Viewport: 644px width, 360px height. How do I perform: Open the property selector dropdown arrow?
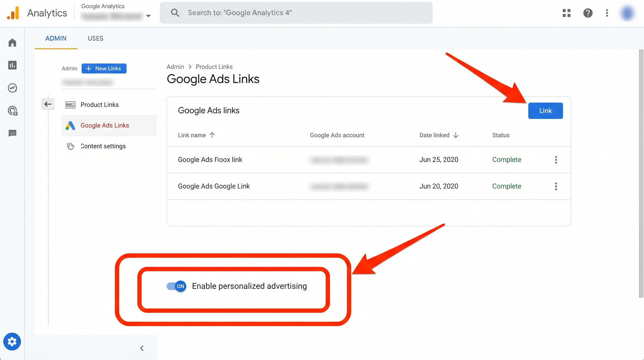tap(148, 16)
